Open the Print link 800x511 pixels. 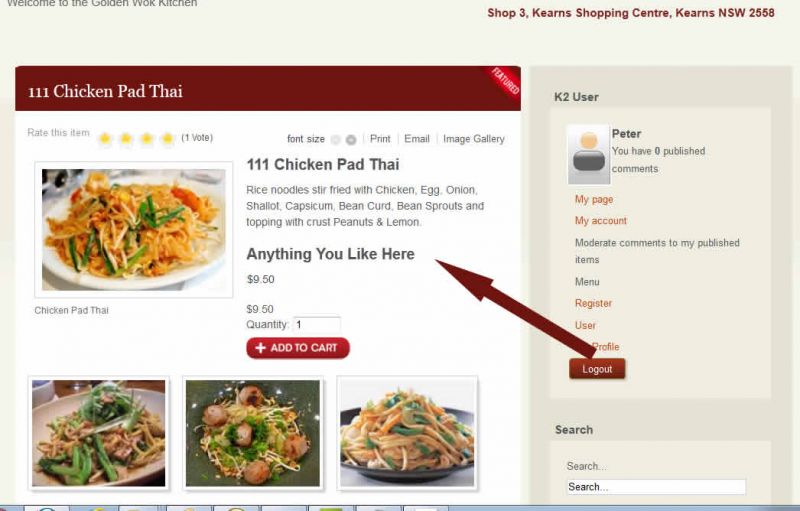pyautogui.click(x=380, y=139)
